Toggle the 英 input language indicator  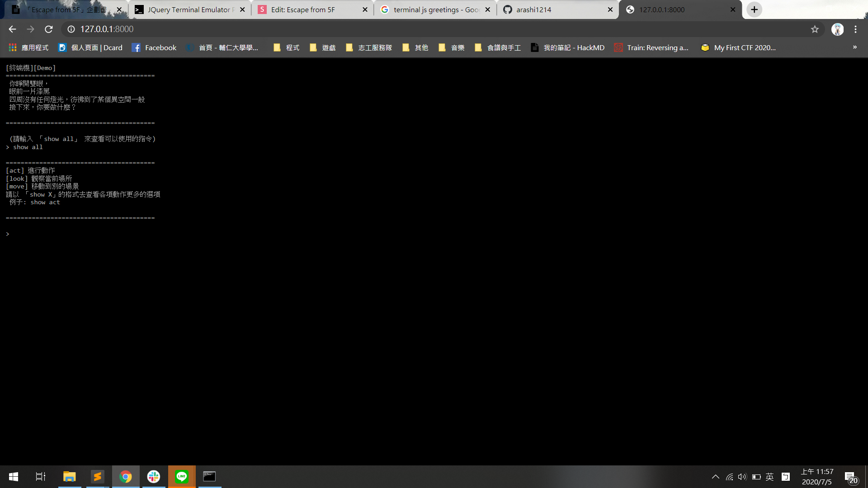[x=769, y=477]
